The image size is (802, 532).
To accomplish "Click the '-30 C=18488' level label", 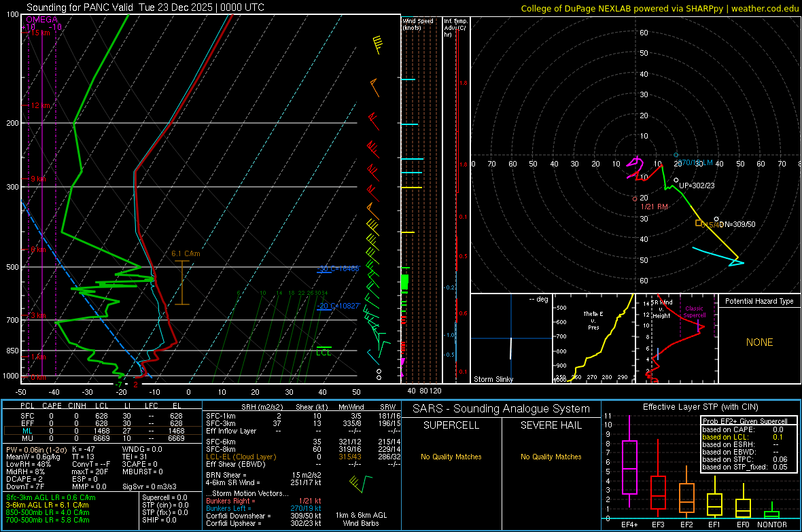I will click(338, 268).
